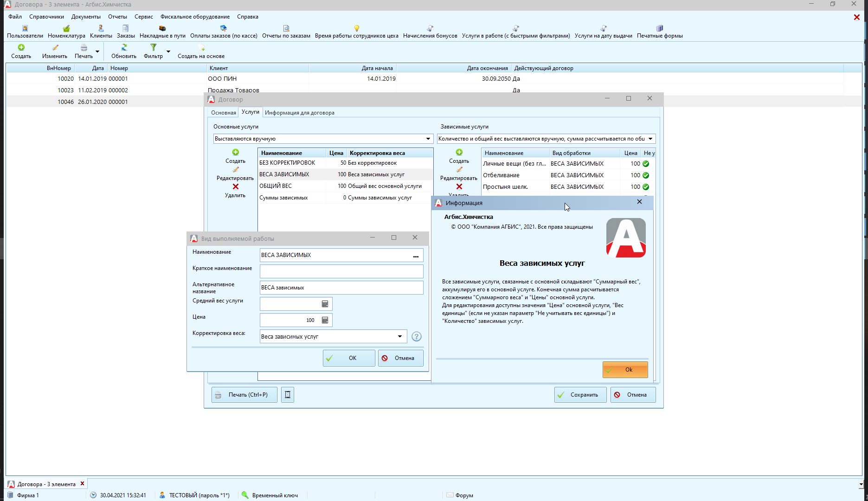Open Услуги на дату выдачи
The width and height of the screenshot is (868, 501).
pyautogui.click(x=604, y=32)
